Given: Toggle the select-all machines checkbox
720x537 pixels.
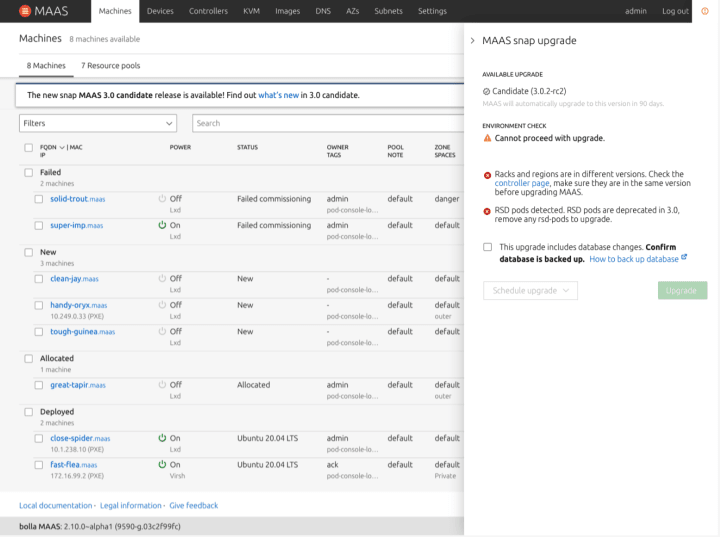Looking at the screenshot, I should pos(28,147).
